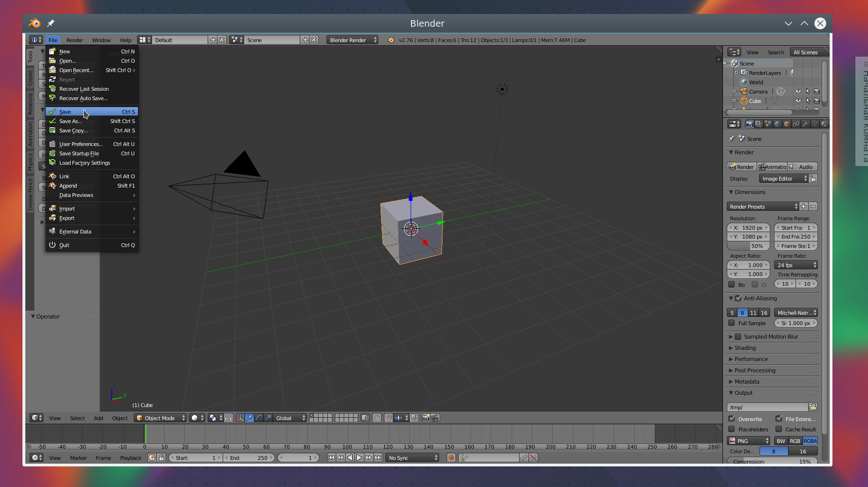
Task: Open Blender Render engine dropdown
Action: click(353, 40)
